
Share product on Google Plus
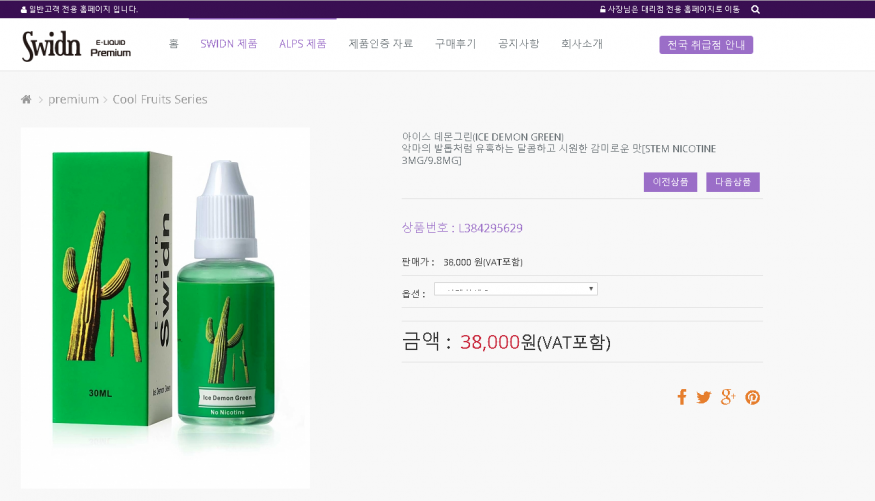728,397
